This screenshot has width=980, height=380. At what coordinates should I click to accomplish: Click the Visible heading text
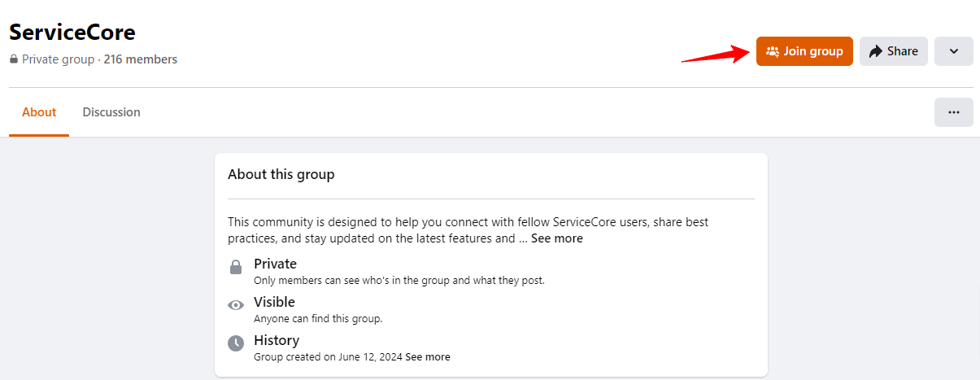[x=274, y=302]
